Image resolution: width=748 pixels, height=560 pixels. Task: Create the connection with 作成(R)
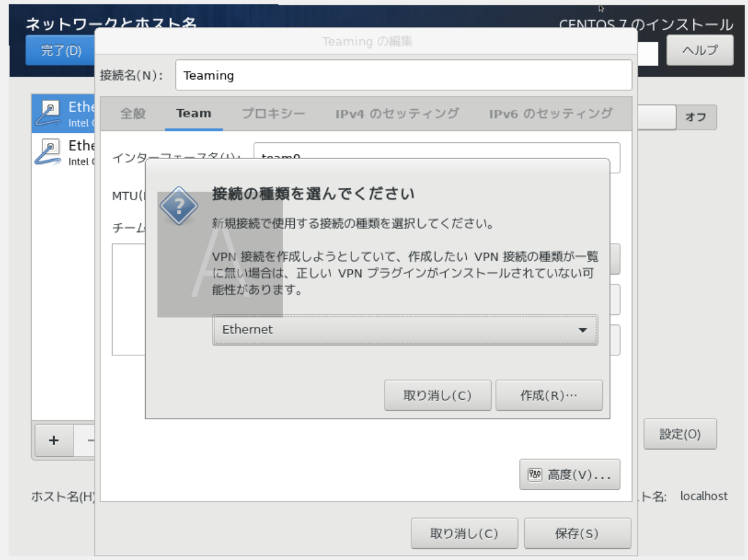[549, 395]
